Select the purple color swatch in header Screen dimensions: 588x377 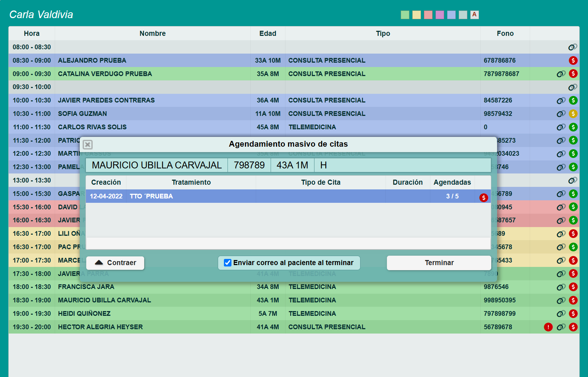click(x=440, y=15)
